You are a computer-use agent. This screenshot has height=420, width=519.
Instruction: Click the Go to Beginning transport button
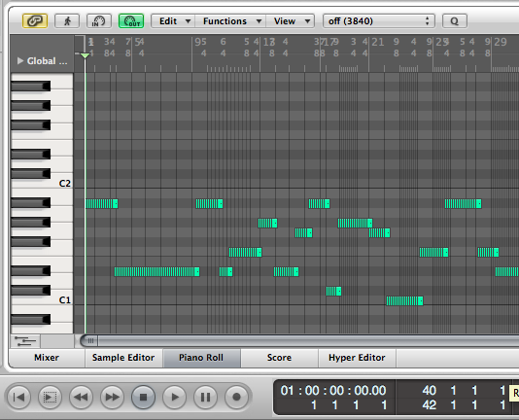coord(18,397)
